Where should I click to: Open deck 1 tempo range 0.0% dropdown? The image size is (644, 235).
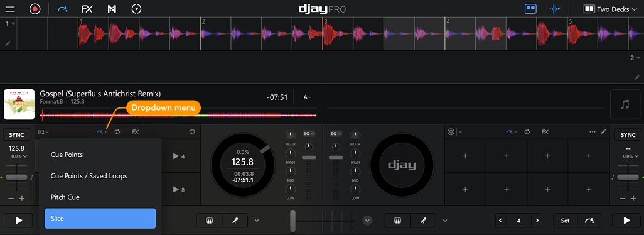tap(19, 156)
